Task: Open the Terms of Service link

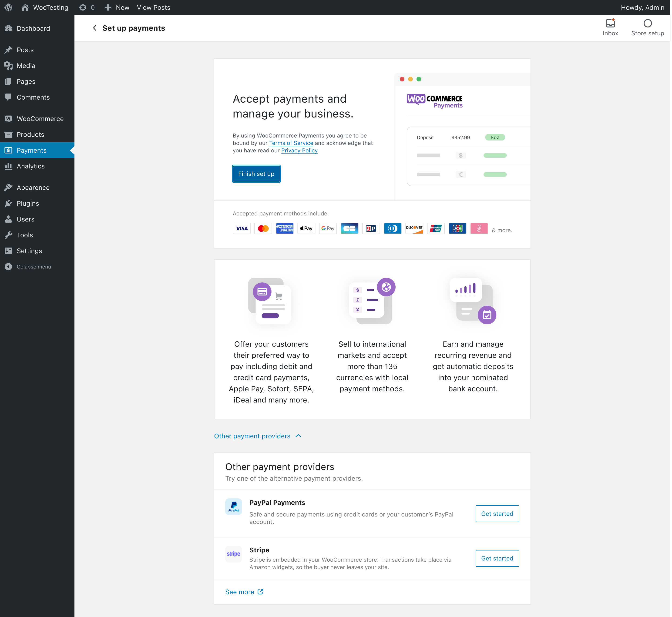Action: click(x=291, y=143)
